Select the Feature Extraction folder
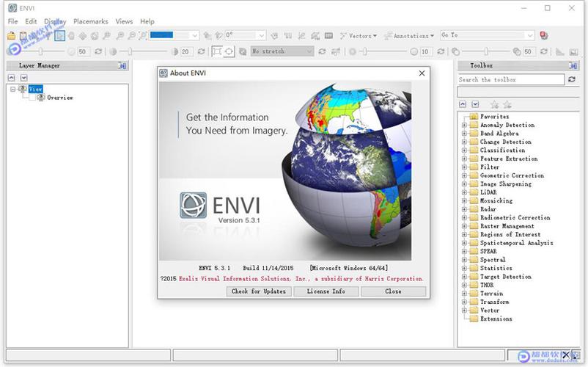The image size is (588, 367). [x=509, y=159]
